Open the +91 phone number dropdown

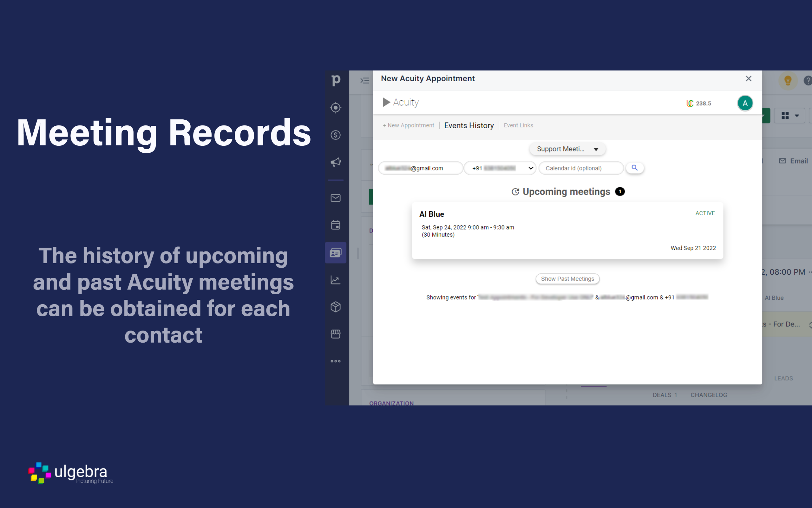500,168
